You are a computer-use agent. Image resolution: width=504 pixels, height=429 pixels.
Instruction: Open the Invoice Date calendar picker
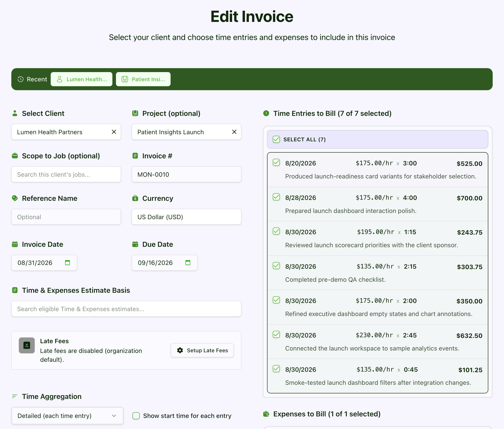coord(67,263)
